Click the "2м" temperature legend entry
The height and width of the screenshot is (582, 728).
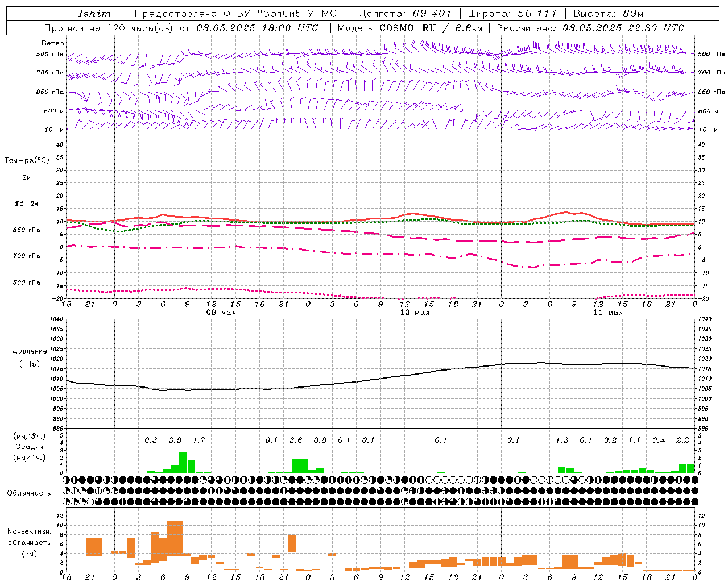27,178
